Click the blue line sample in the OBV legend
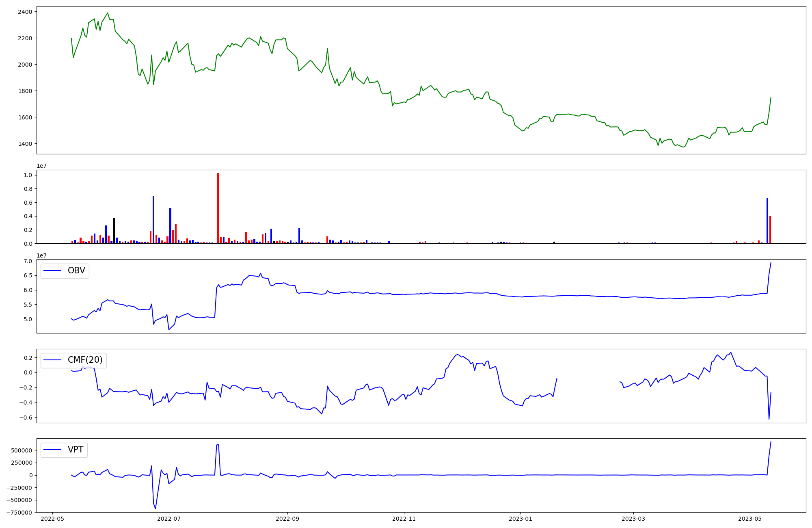This screenshot has width=812, height=528. coord(52,270)
